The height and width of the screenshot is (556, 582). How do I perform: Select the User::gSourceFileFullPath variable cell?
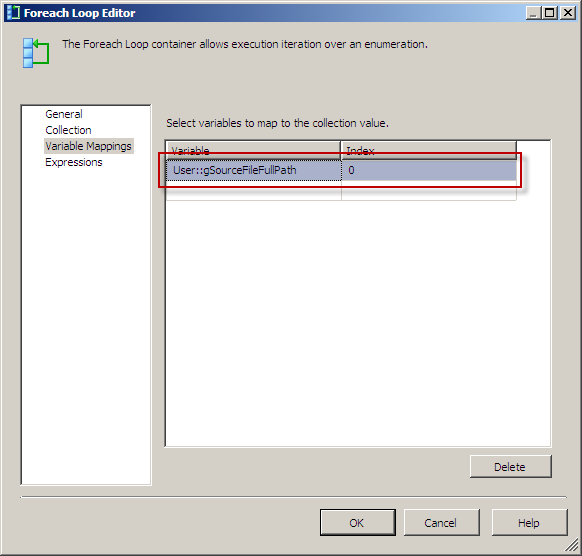pos(254,170)
